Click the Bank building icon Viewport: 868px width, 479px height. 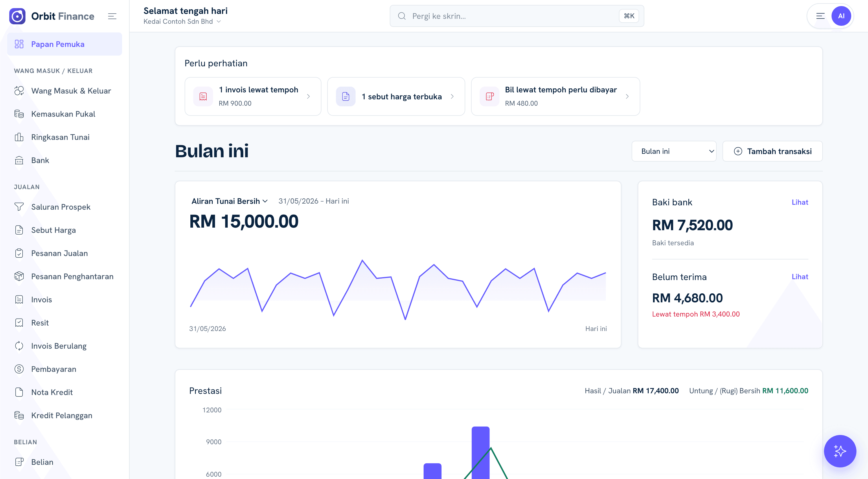tap(19, 160)
